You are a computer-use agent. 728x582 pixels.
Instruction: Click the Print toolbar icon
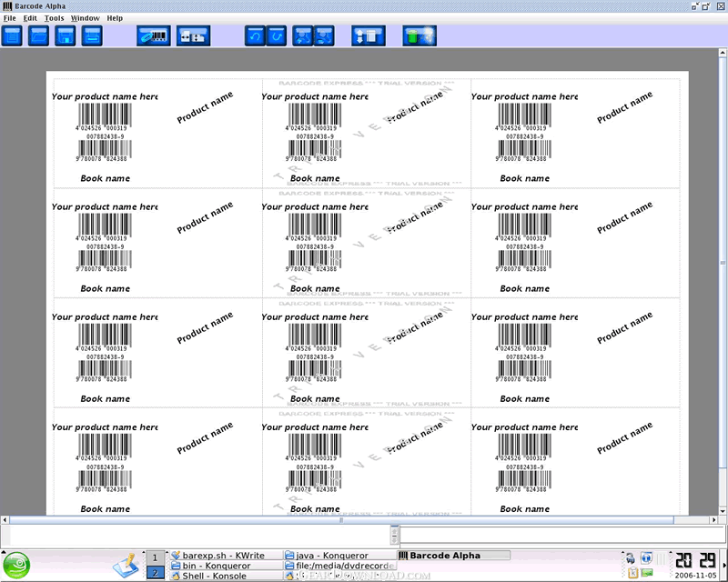point(92,35)
